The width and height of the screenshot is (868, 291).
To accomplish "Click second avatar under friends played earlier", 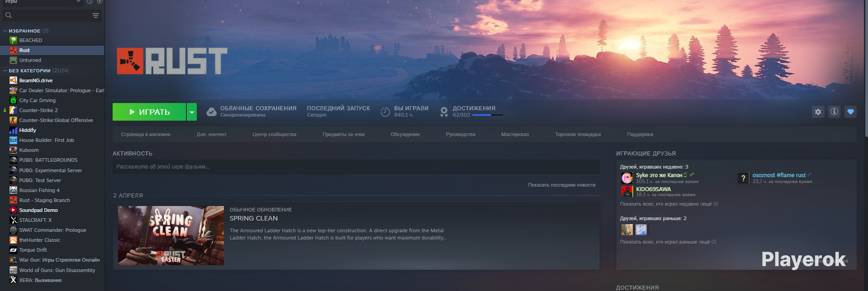I will click(641, 230).
